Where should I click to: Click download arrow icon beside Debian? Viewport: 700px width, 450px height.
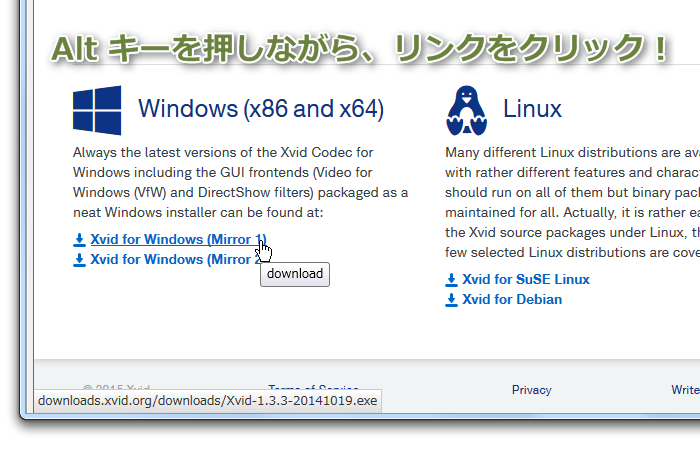click(451, 300)
